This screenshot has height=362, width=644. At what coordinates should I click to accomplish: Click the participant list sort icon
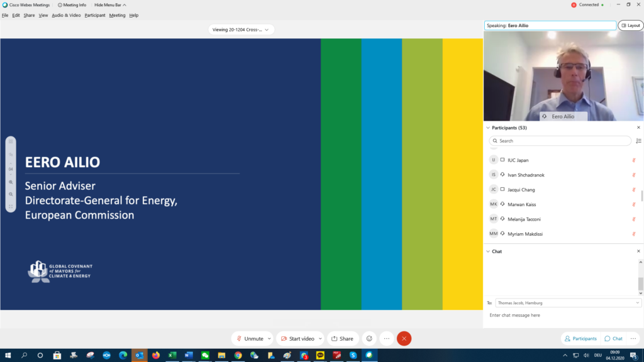[638, 141]
